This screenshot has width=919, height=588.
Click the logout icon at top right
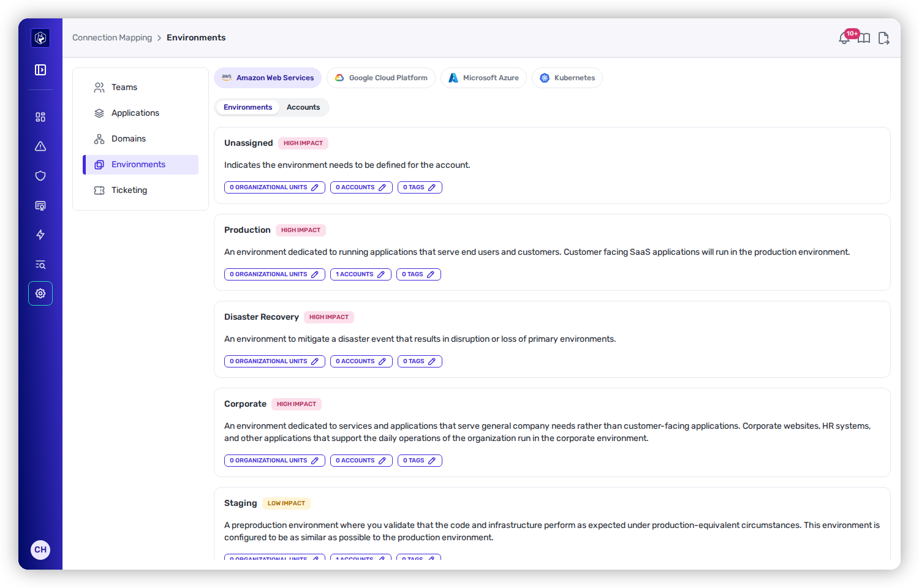pyautogui.click(x=883, y=38)
